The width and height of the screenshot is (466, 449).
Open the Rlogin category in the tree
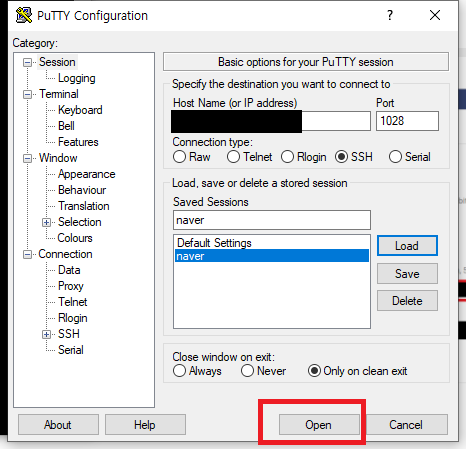click(x=73, y=318)
